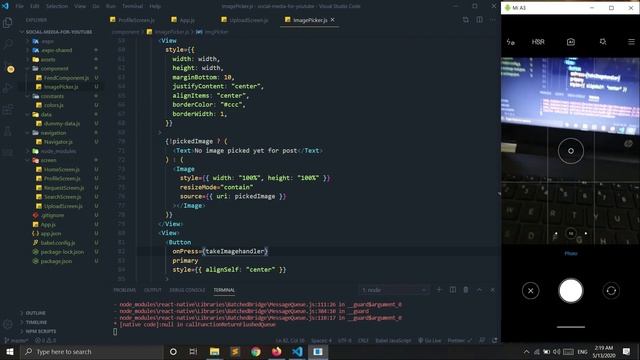Switch to the PROBLEMS panel tab
The width and height of the screenshot is (640, 360).
124,290
